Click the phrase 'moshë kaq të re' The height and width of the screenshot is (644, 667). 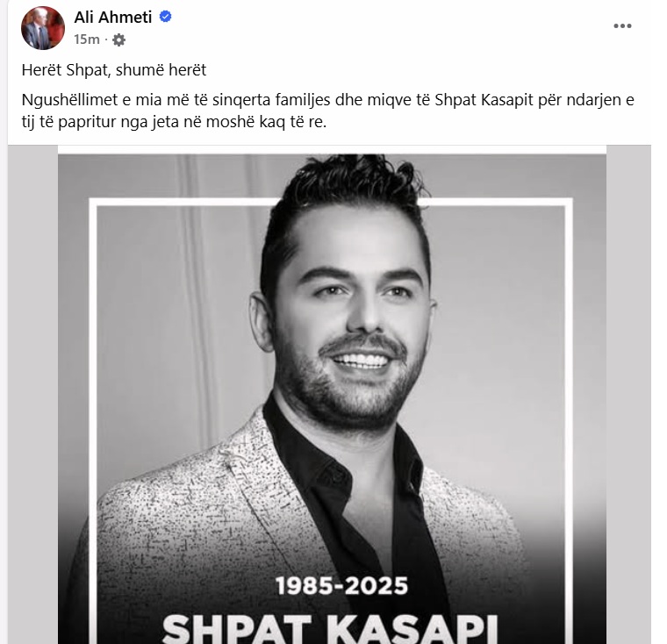265,123
